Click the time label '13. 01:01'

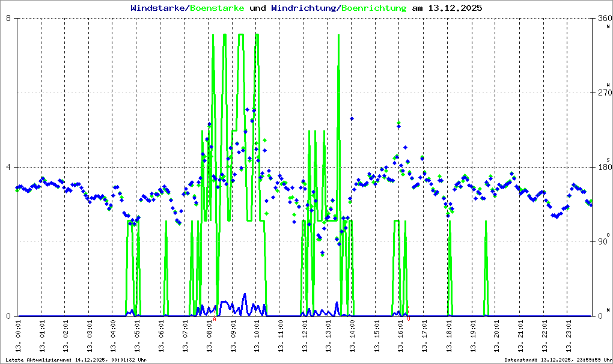tap(42, 336)
